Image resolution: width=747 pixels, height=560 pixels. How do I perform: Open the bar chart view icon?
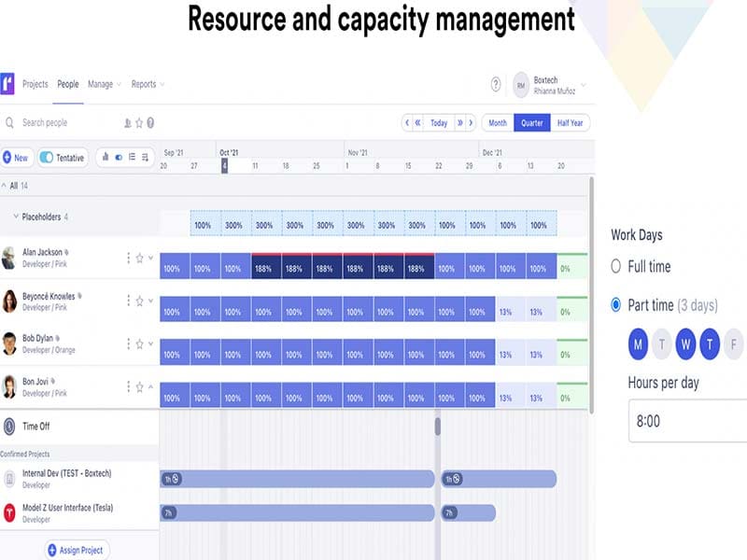click(x=106, y=157)
